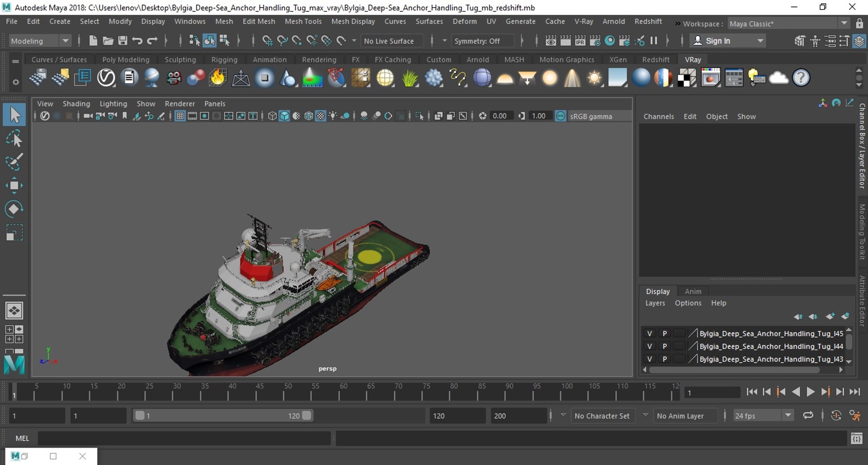Click the V-Ray logo shelf icon
This screenshot has width=868, height=465.
106,78
